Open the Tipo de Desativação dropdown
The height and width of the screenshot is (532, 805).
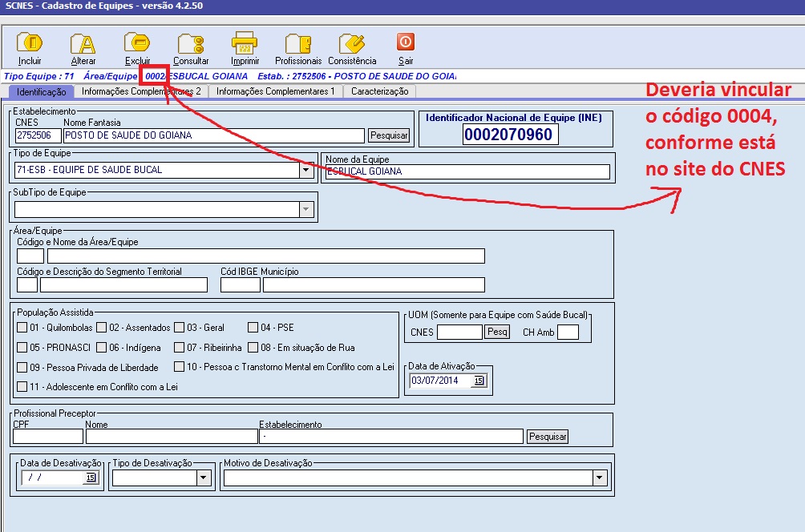click(204, 478)
